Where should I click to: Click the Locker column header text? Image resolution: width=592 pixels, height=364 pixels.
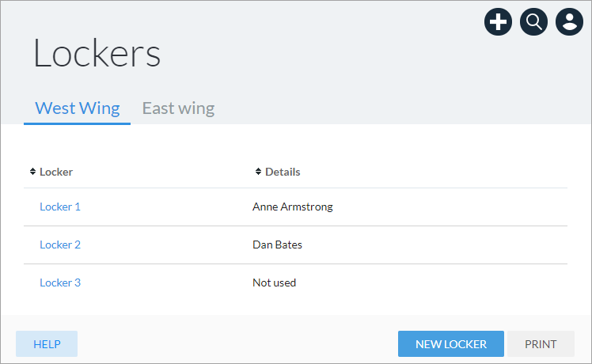[56, 172]
